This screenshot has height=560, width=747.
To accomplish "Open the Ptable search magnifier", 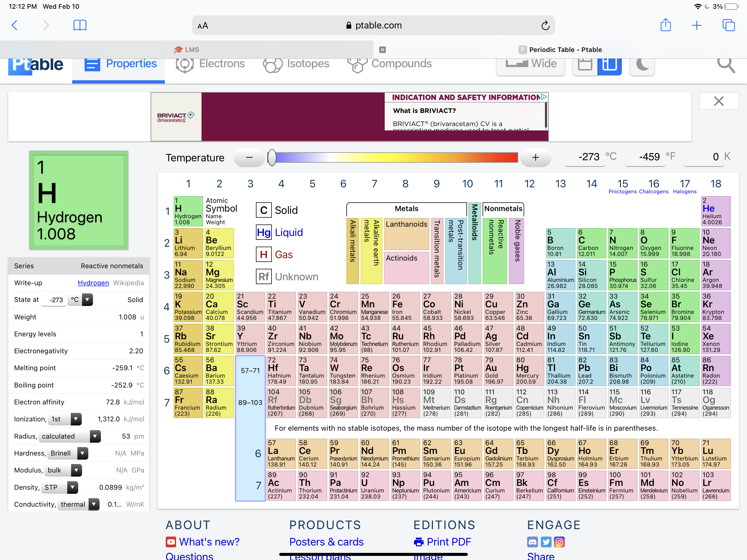I will (726, 65).
